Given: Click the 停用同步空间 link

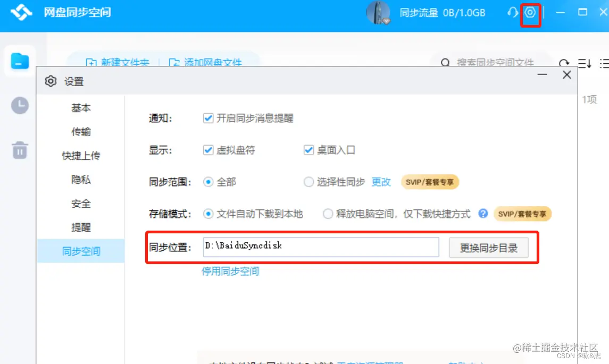Looking at the screenshot, I should click(230, 271).
